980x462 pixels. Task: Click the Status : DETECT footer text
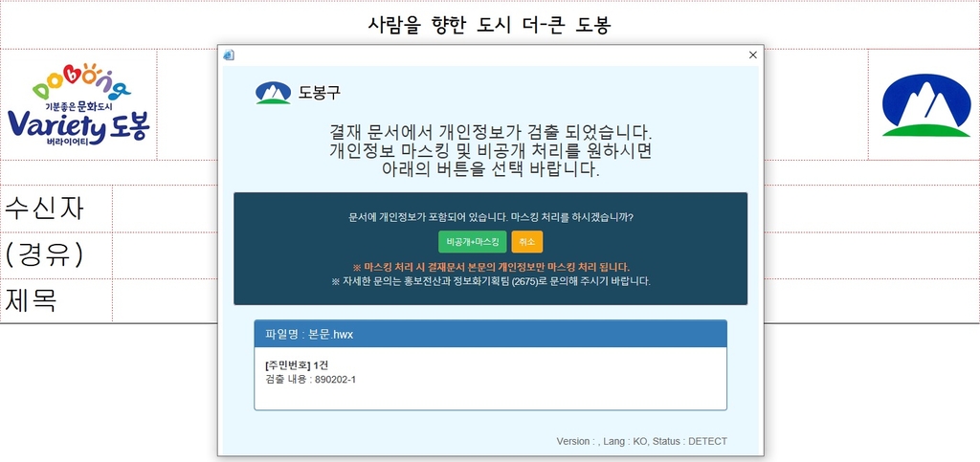tap(689, 441)
